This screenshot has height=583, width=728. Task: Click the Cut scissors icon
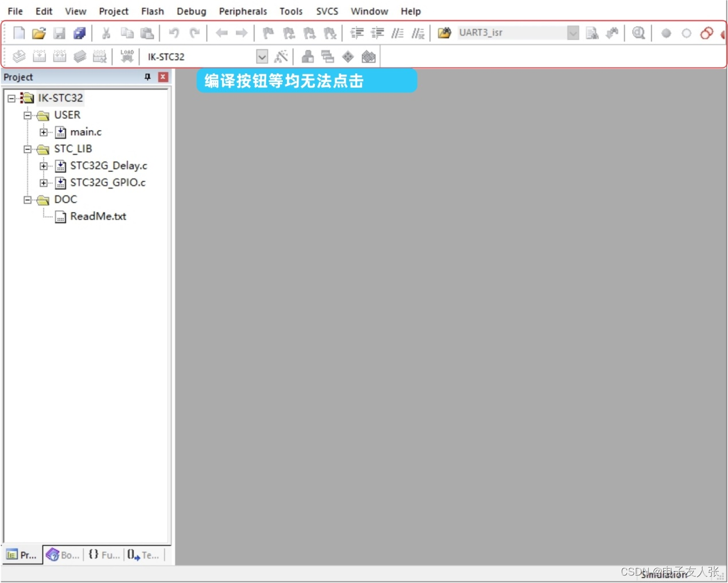click(106, 33)
